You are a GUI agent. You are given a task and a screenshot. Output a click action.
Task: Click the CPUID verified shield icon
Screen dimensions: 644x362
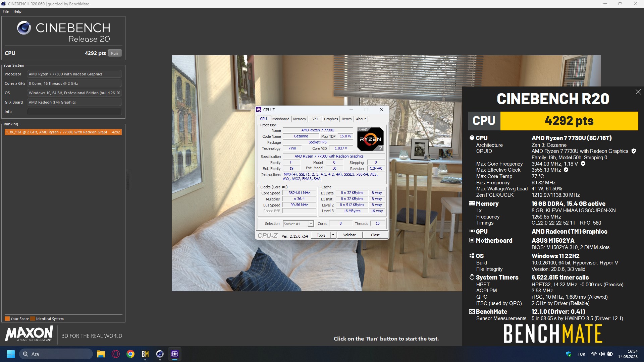634,151
